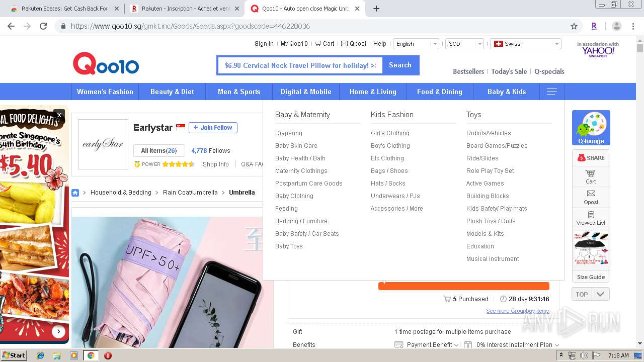Open the Building Blocks link
The image size is (644, 362).
coord(488,196)
